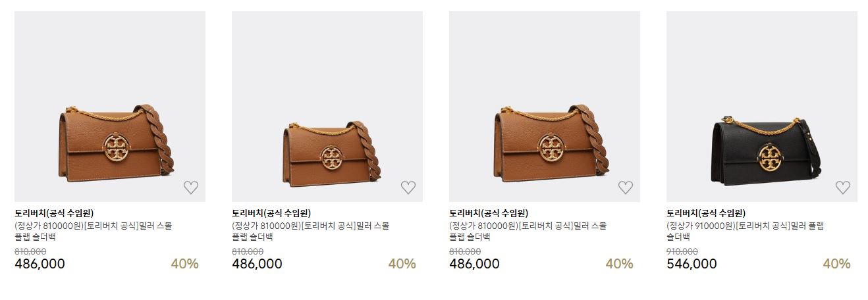Click the first product's 486,000 price

(x=40, y=264)
